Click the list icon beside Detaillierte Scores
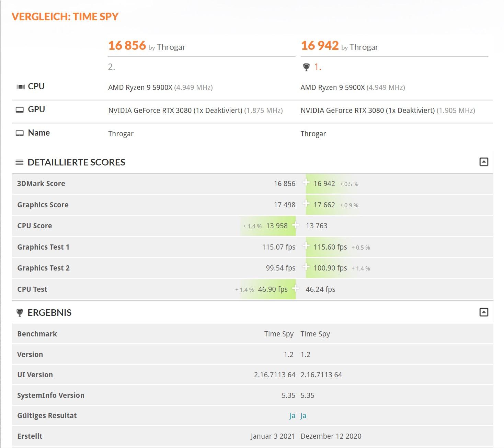504x448 pixels. (x=20, y=162)
